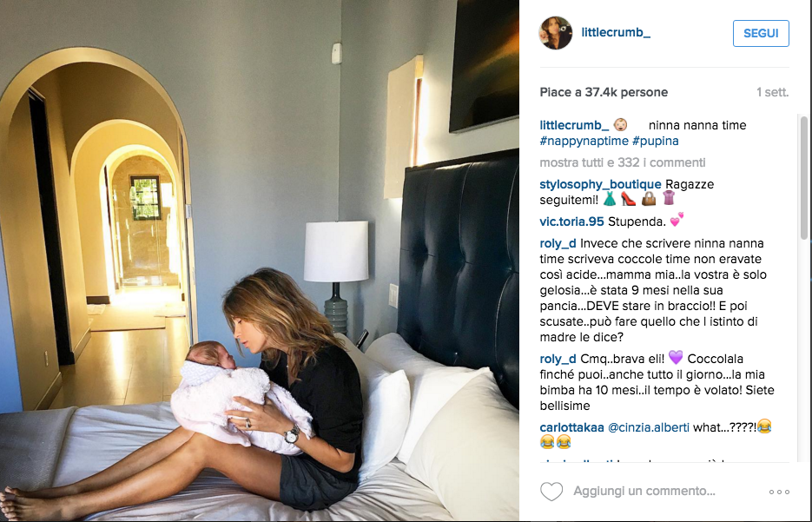Screen dimensions: 812x522
Task: Open littlecrumb_ username in the header
Action: pos(616,32)
